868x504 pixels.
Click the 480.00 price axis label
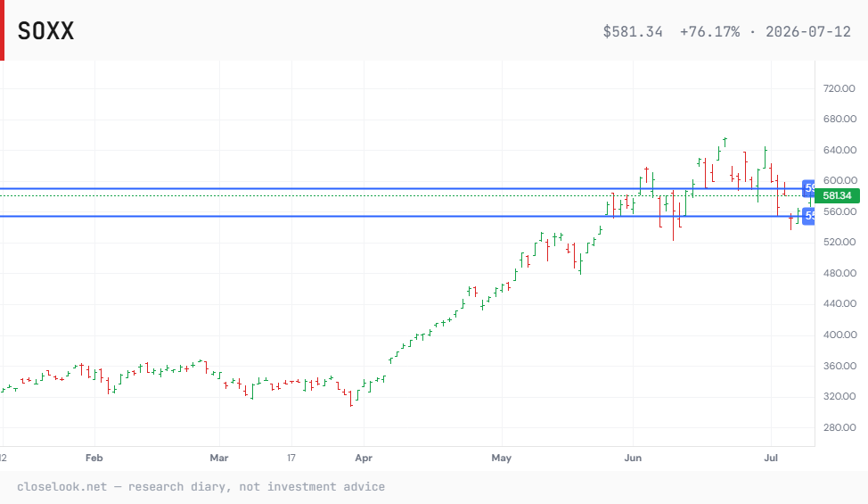(x=839, y=273)
